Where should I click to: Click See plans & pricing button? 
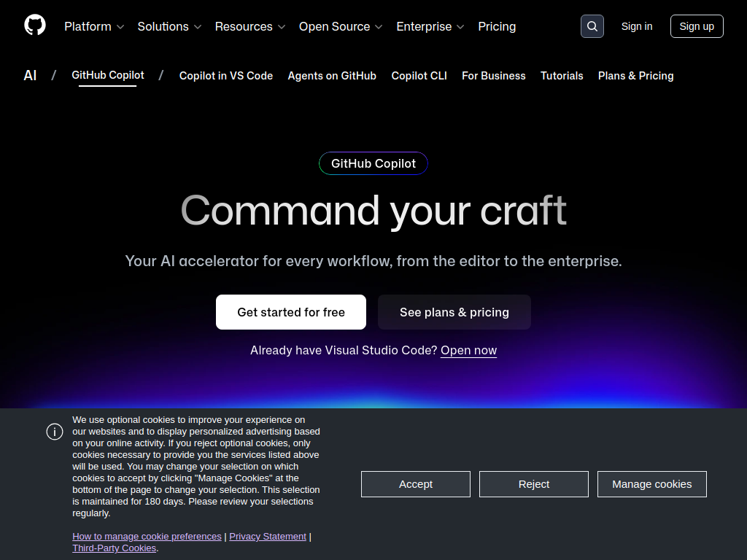(x=454, y=312)
